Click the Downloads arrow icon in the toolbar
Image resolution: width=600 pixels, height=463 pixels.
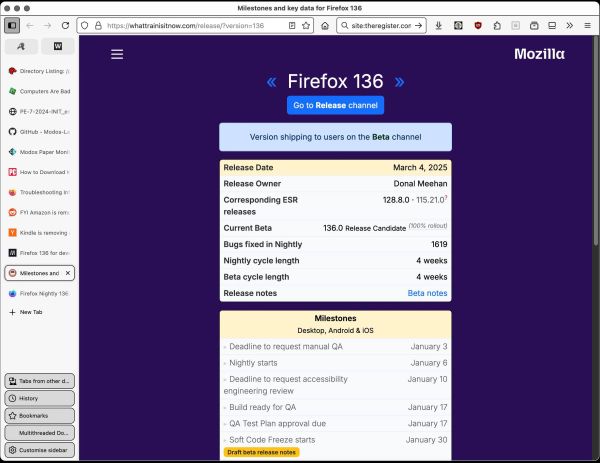click(439, 25)
